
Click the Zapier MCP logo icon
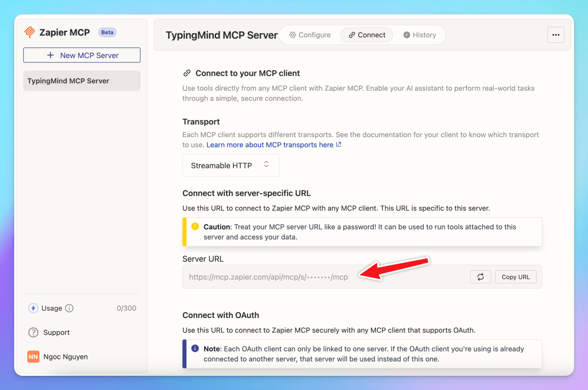30,32
